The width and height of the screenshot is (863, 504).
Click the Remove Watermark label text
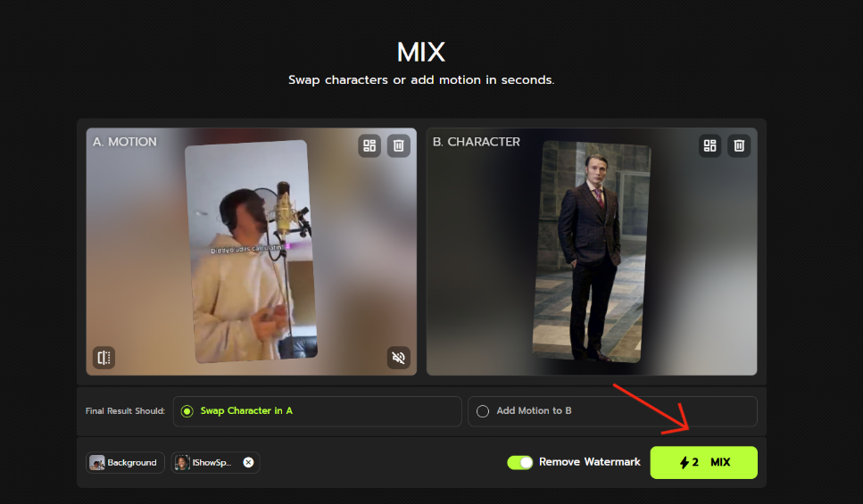coord(589,462)
